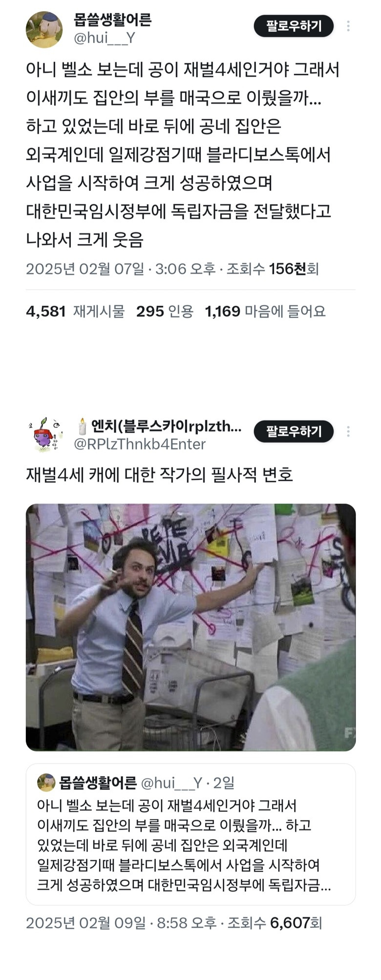381x980 pixels.
Task: Open the more options menu for the first tweet
Action: tap(348, 26)
